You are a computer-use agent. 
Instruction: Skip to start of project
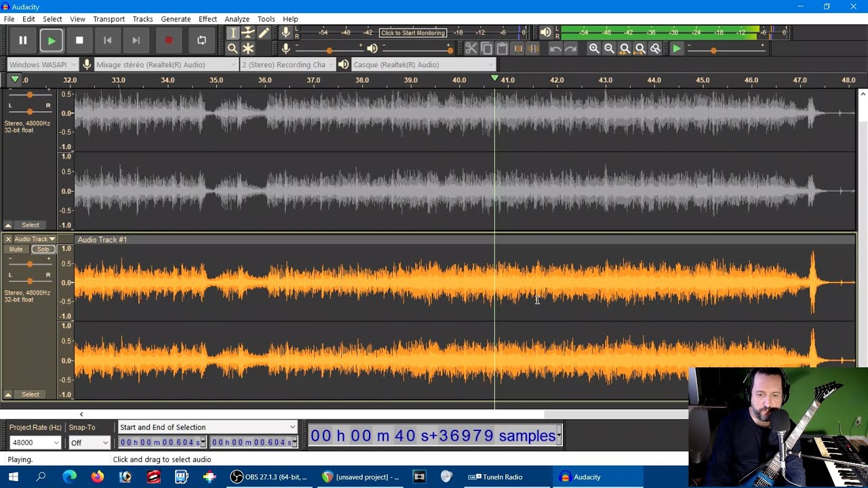(107, 41)
